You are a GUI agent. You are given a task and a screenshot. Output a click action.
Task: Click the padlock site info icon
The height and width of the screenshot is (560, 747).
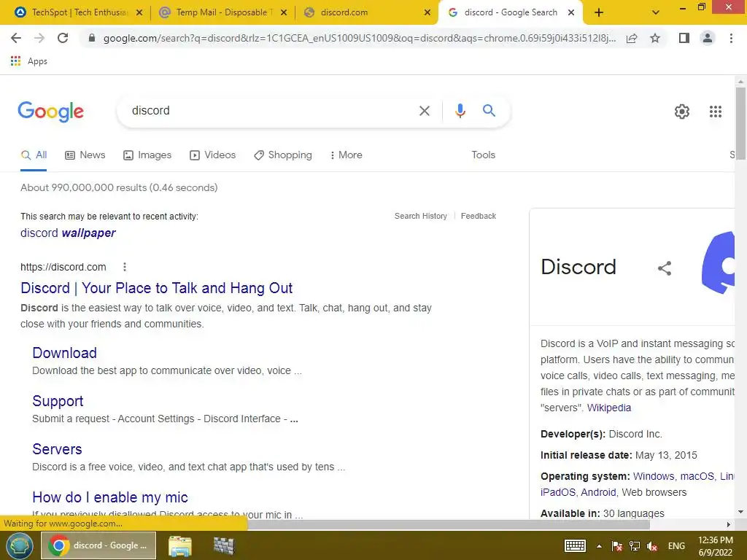[92, 38]
